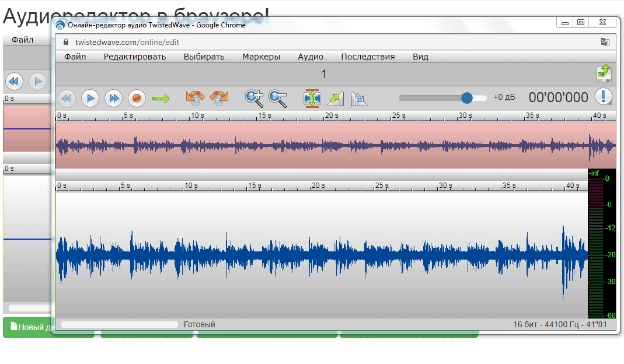Click the fast forward button

(113, 98)
